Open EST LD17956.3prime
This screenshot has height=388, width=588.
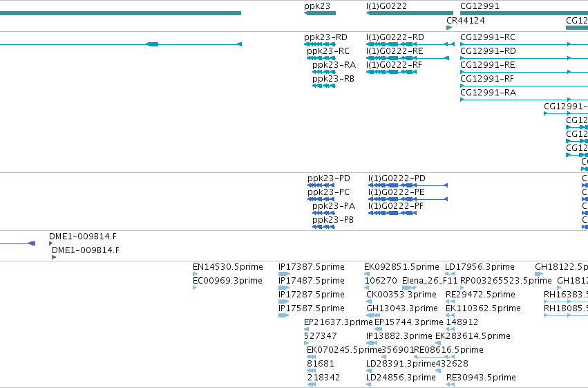point(480,267)
